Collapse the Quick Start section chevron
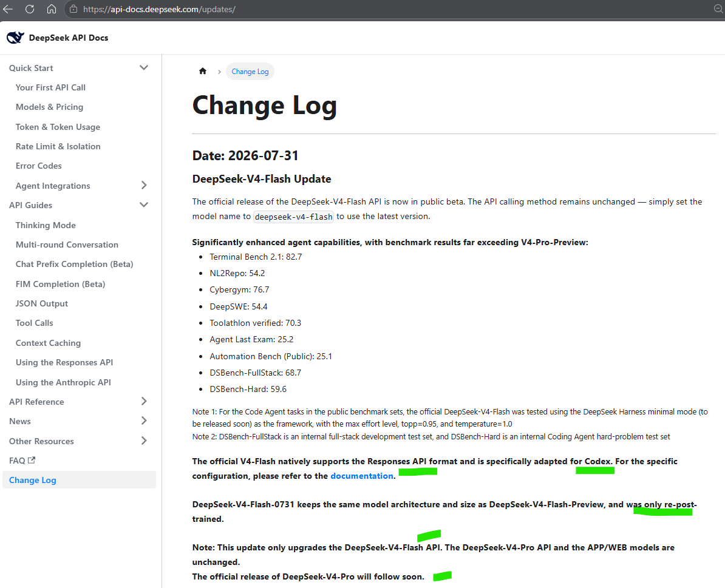Screen dimensions: 725x588 point(144,67)
